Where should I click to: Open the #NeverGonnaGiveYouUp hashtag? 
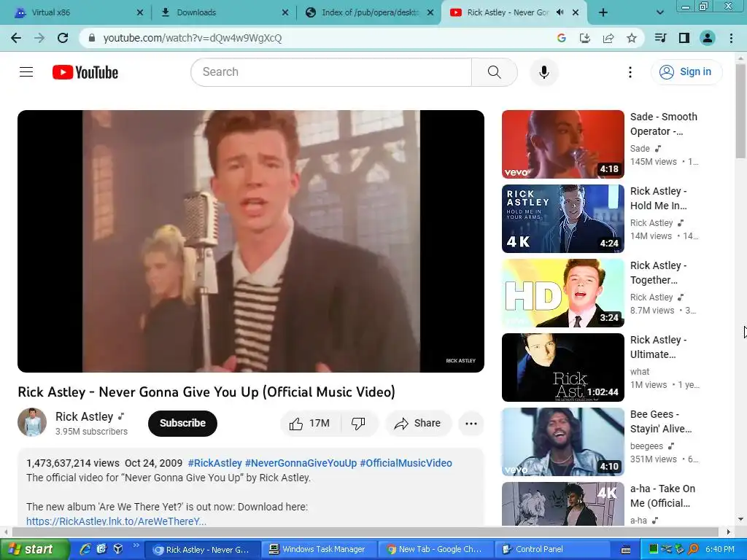[x=301, y=463]
